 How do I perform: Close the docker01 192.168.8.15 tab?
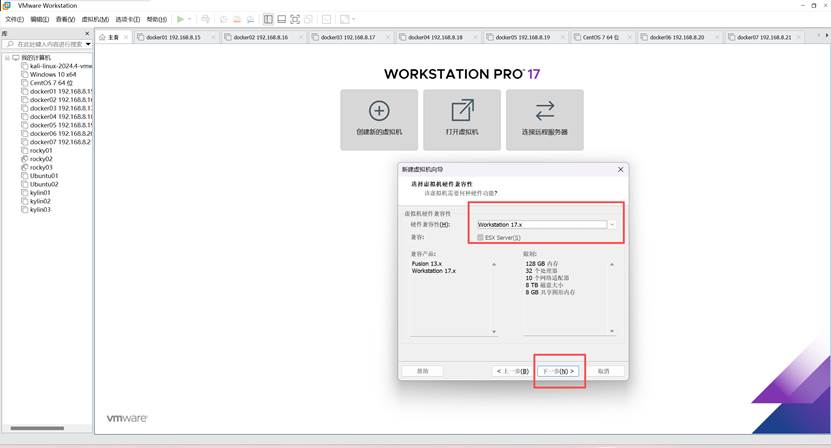213,37
